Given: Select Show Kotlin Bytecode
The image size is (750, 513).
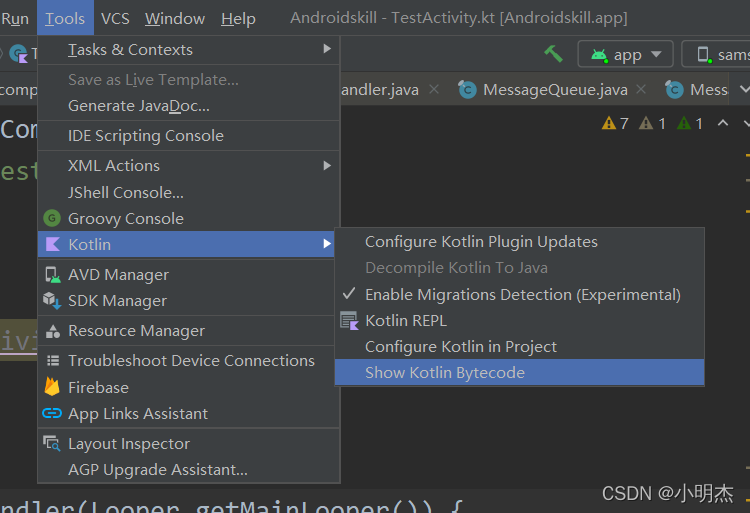Looking at the screenshot, I should 519,372.
